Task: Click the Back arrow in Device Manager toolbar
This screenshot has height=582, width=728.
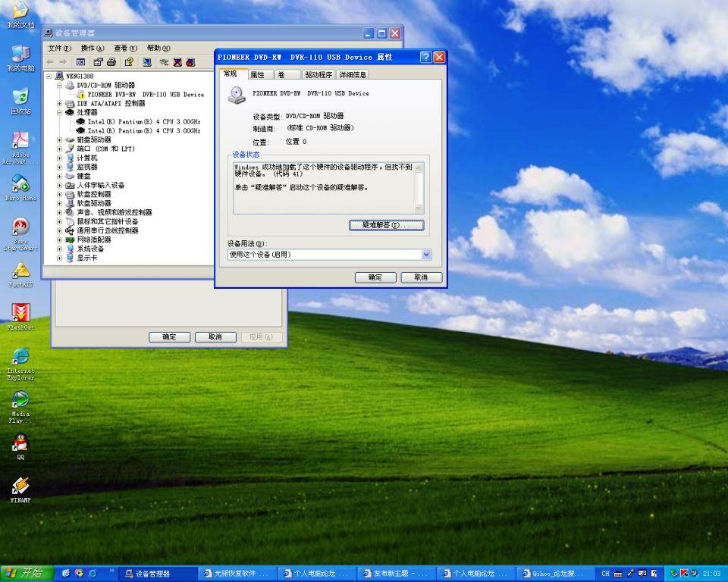Action: tap(50, 62)
